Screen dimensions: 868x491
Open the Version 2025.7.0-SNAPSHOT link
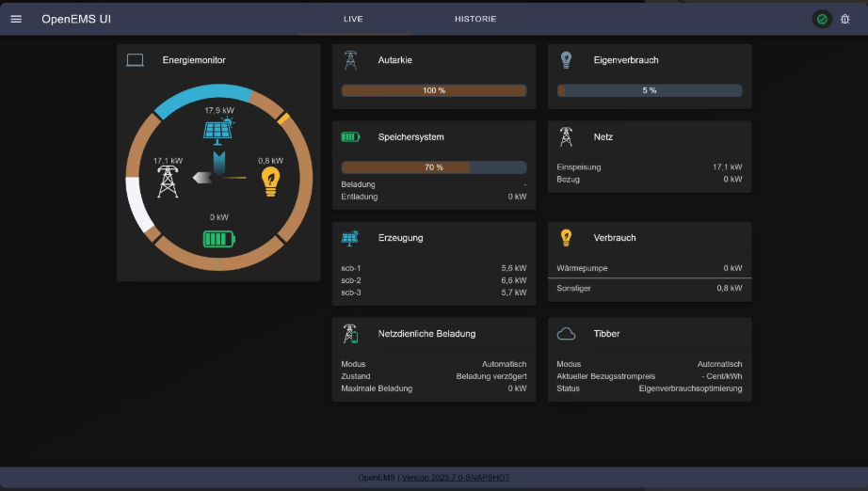[x=456, y=478]
